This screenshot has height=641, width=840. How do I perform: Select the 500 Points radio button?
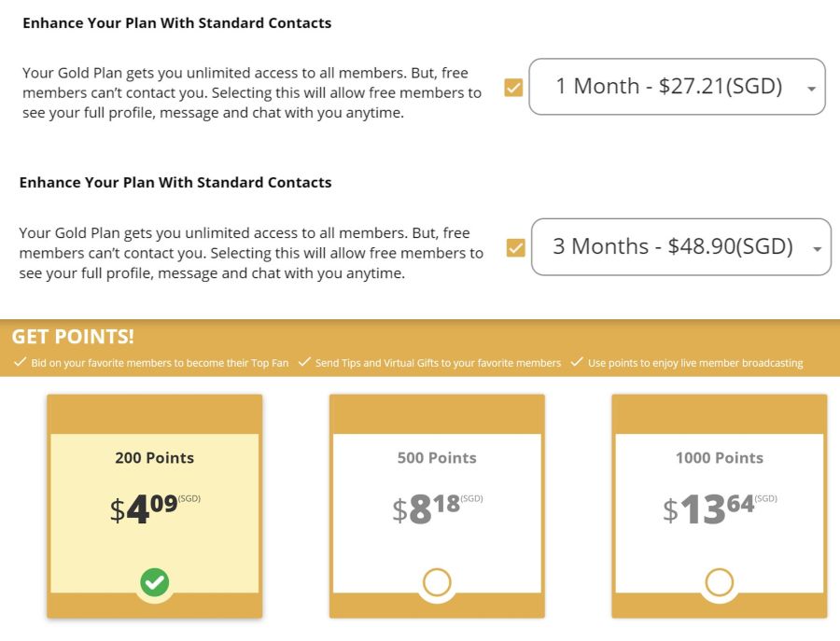pos(437,582)
